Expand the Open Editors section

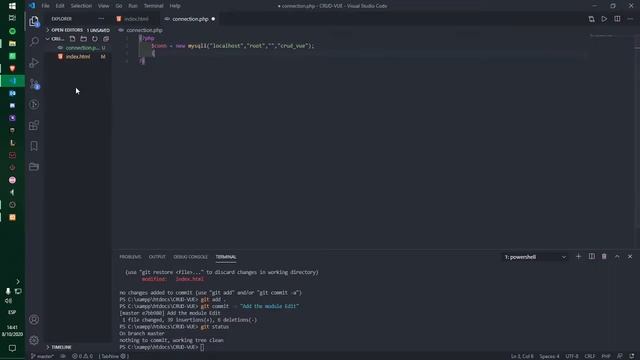coord(78,30)
